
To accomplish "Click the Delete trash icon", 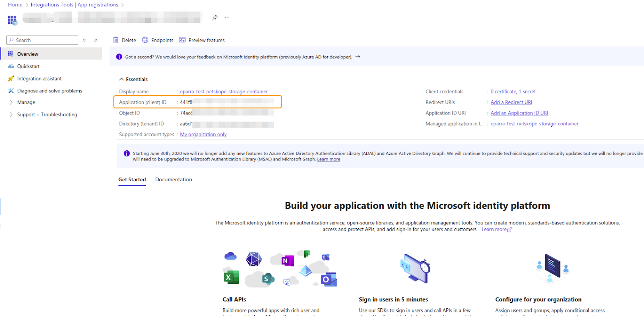I will click(x=116, y=40).
